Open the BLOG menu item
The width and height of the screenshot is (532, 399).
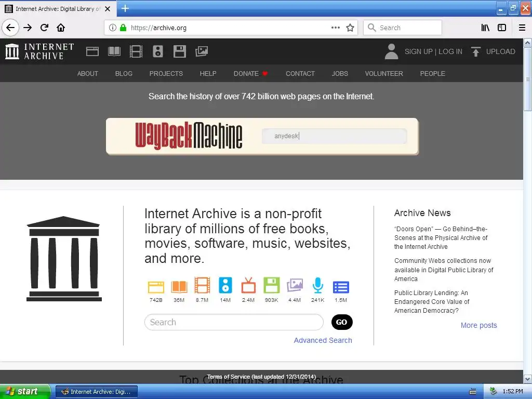tap(124, 74)
